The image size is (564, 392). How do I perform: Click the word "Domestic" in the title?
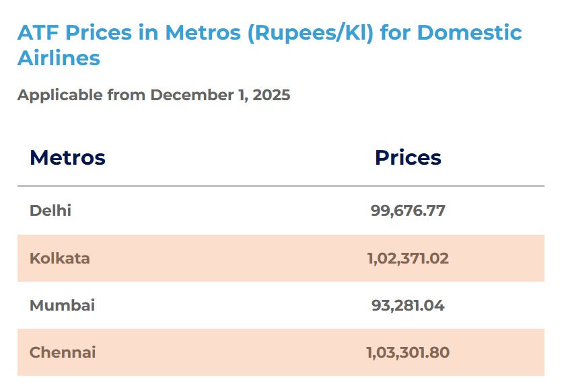click(x=470, y=32)
